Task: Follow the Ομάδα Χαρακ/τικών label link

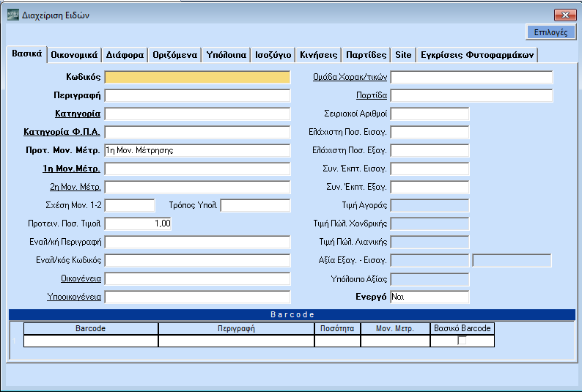Action: [350, 77]
